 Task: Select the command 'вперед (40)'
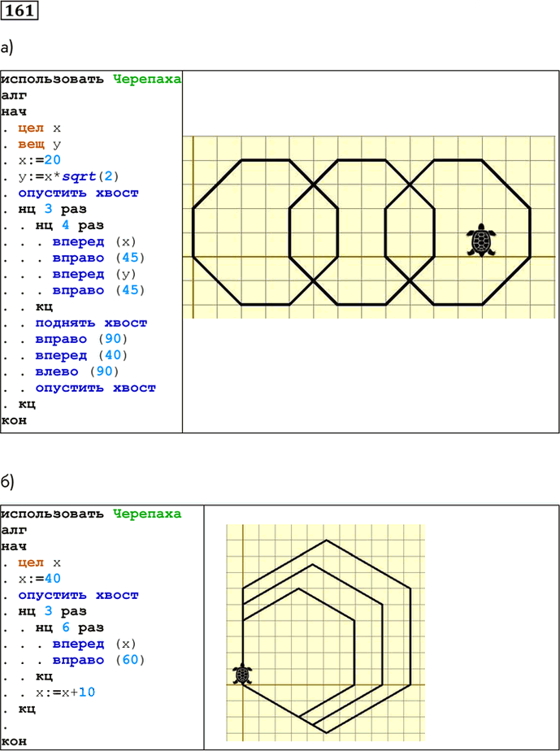pyautogui.click(x=81, y=355)
